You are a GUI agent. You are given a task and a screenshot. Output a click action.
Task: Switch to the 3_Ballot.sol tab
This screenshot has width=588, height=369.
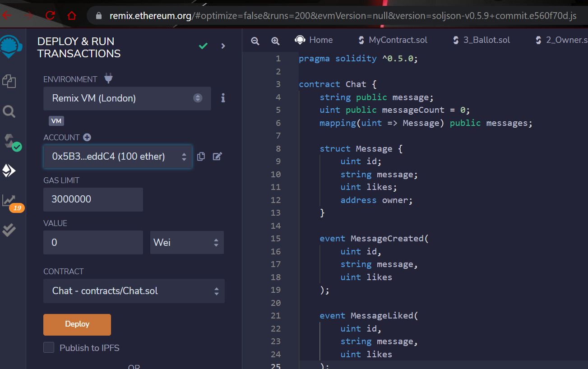tap(482, 40)
